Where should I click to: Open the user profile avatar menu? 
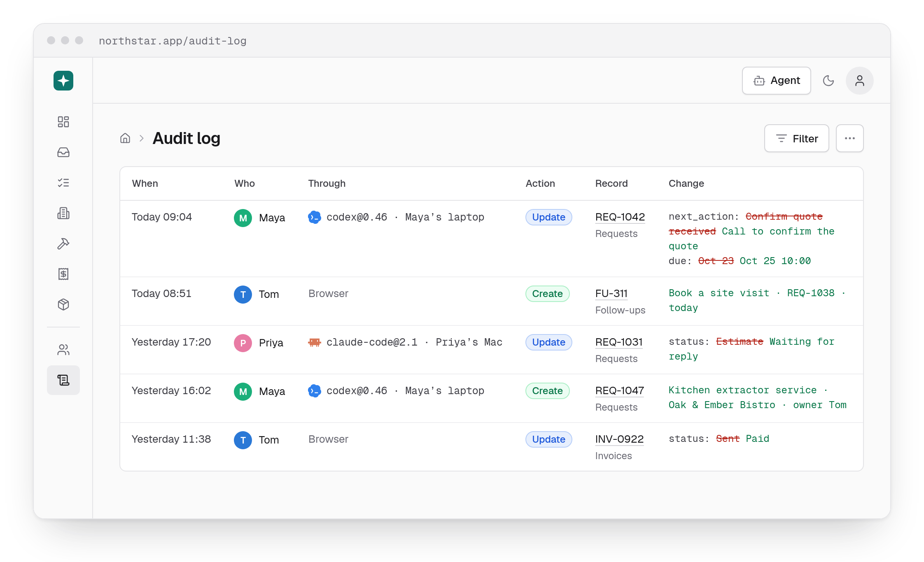coord(860,81)
